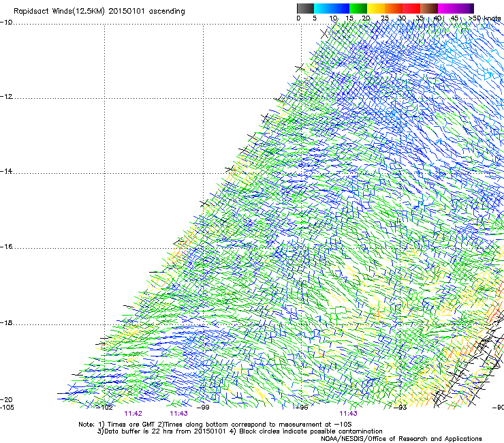The image size is (504, 443).
Task: Click the '-12' latitude axis label
Action: pyautogui.click(x=6, y=97)
